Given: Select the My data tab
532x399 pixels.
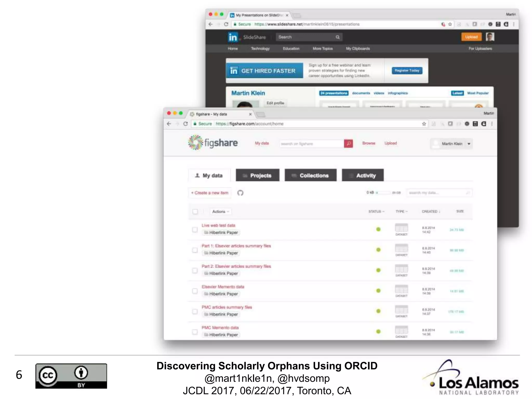Looking at the screenshot, I should (209, 175).
